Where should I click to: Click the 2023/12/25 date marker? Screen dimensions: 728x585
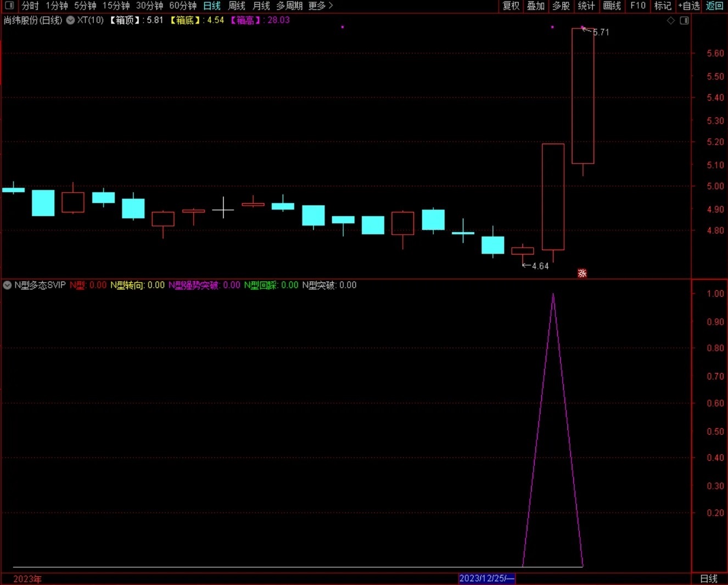point(486,578)
